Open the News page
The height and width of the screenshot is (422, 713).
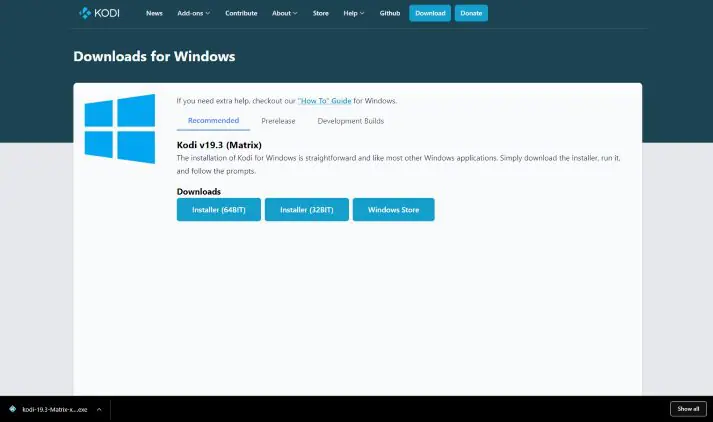[154, 13]
